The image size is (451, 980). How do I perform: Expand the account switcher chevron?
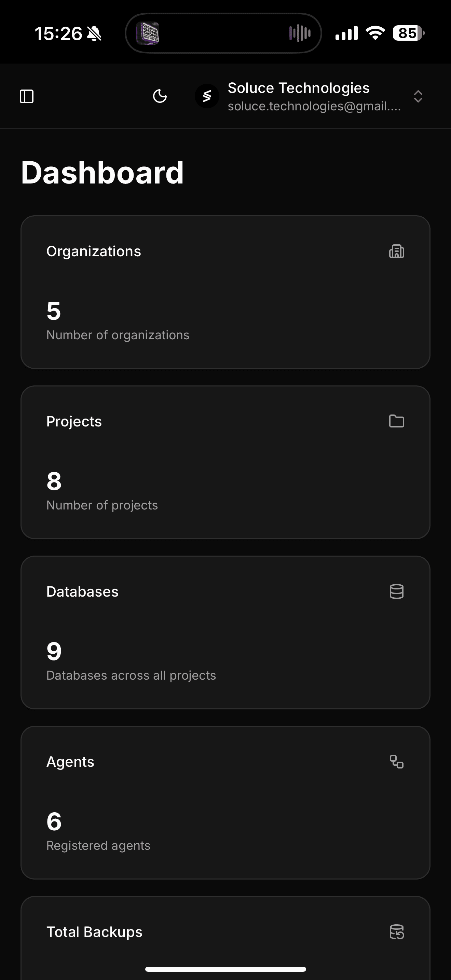418,96
